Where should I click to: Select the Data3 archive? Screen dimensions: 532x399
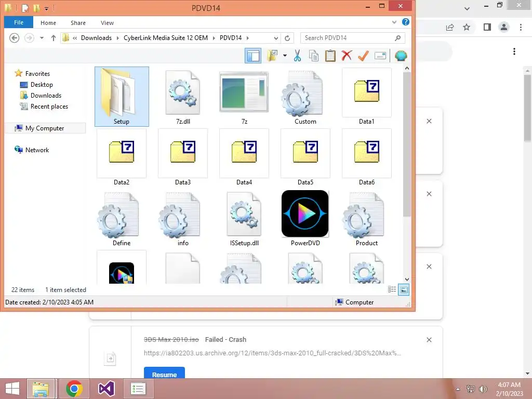click(183, 157)
